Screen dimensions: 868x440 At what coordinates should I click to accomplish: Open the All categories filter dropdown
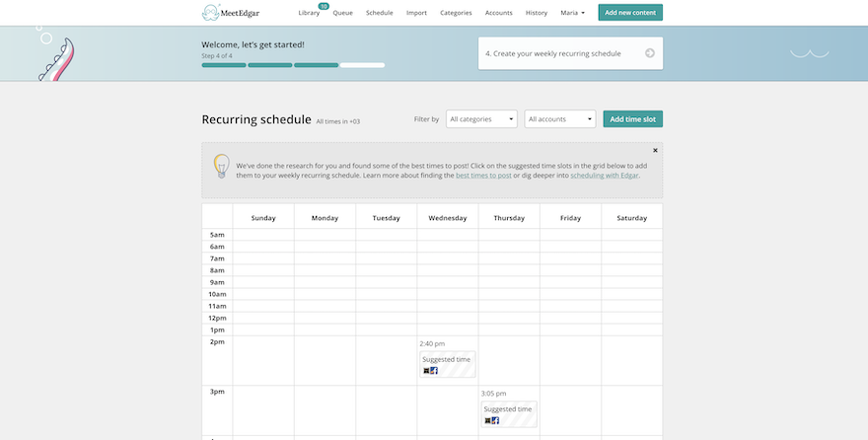(481, 119)
